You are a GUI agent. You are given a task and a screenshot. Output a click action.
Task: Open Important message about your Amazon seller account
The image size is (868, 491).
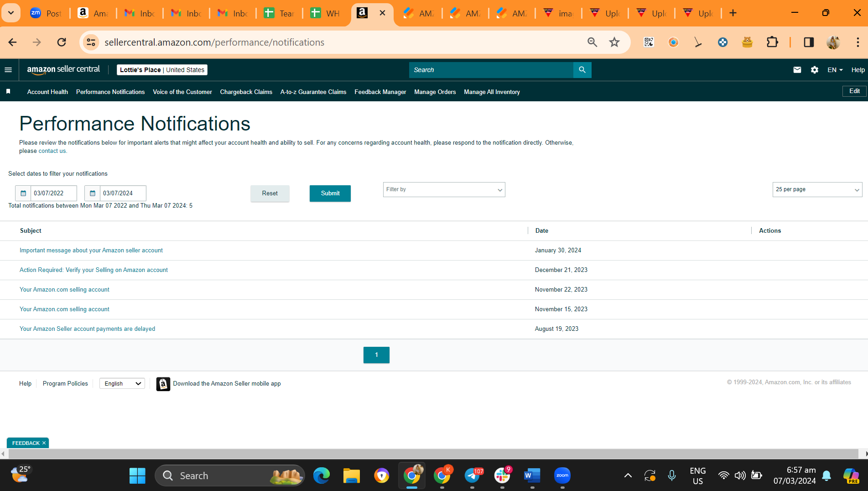tap(91, 251)
